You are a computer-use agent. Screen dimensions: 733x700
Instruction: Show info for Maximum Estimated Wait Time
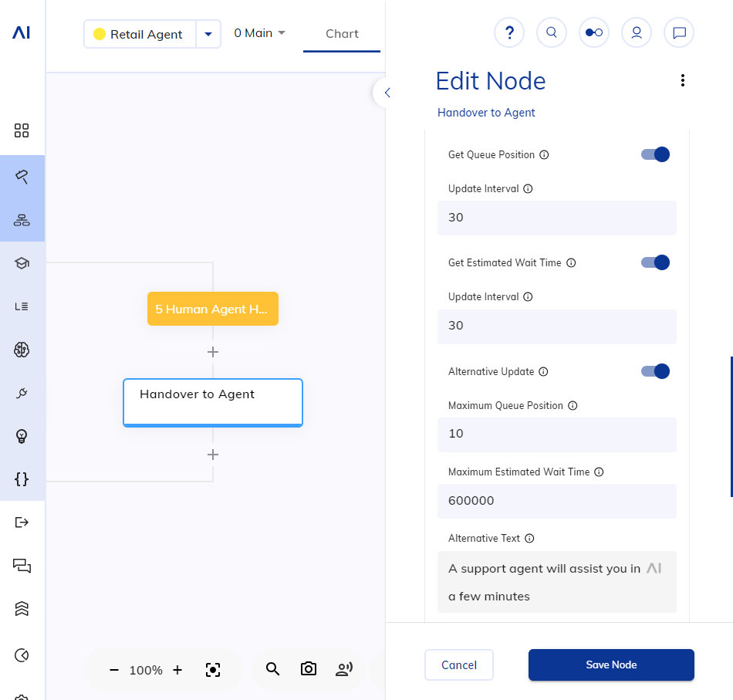[599, 472]
